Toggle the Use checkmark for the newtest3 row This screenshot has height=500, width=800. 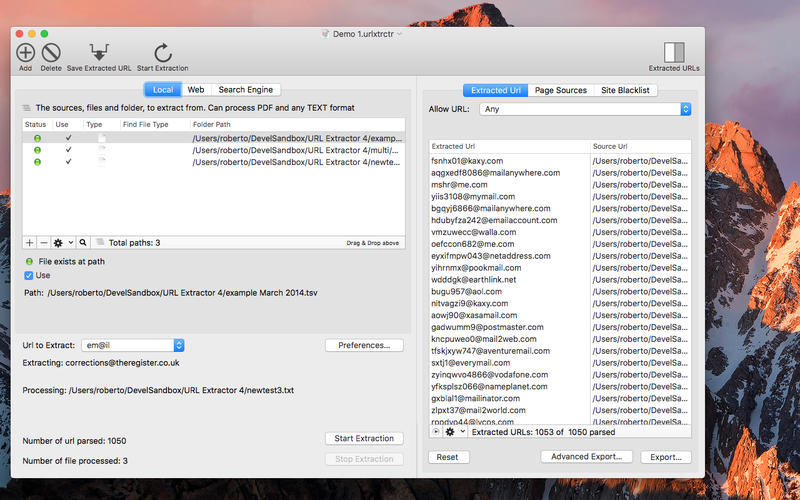pyautogui.click(x=68, y=161)
